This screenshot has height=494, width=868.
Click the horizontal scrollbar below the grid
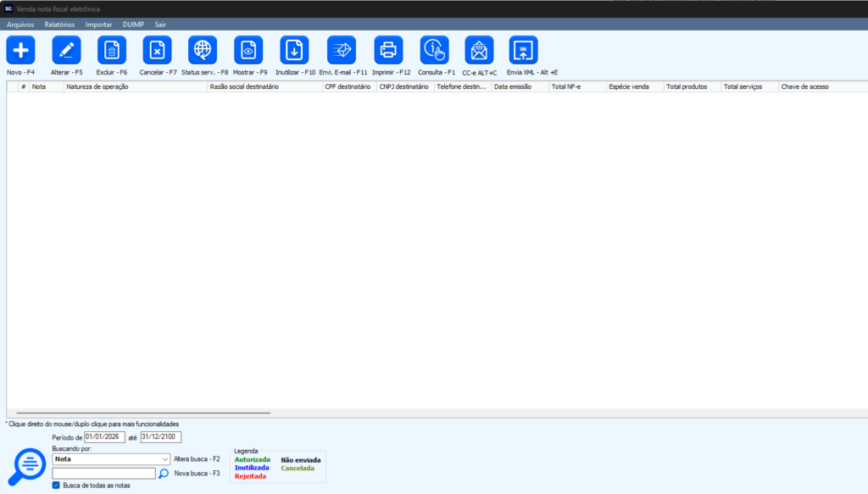click(x=143, y=413)
